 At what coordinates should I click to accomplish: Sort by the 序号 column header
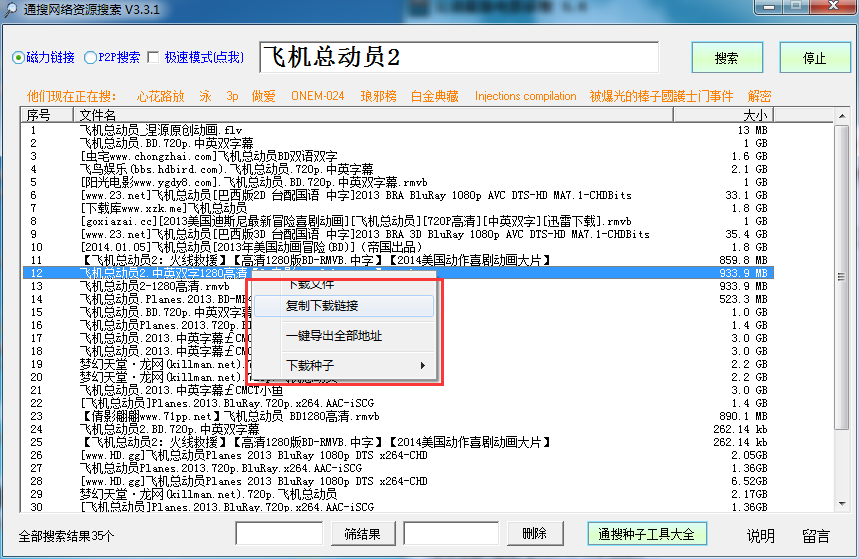[47, 115]
